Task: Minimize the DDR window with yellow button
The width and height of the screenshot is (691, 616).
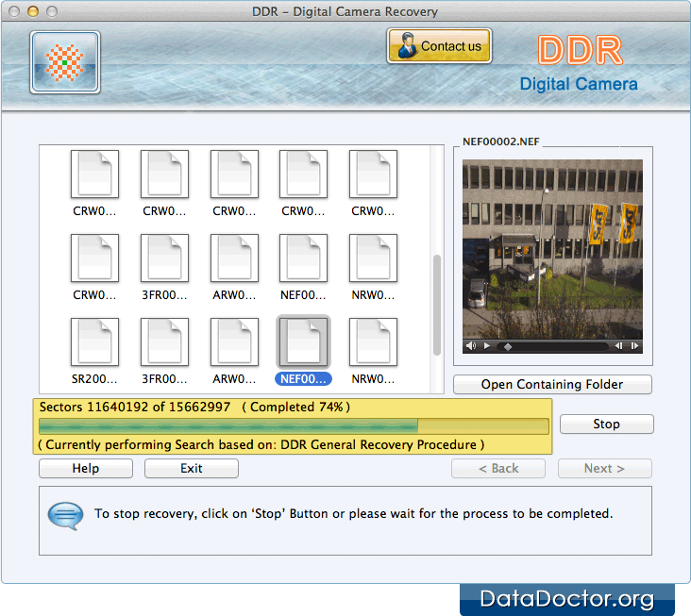Action: click(33, 11)
